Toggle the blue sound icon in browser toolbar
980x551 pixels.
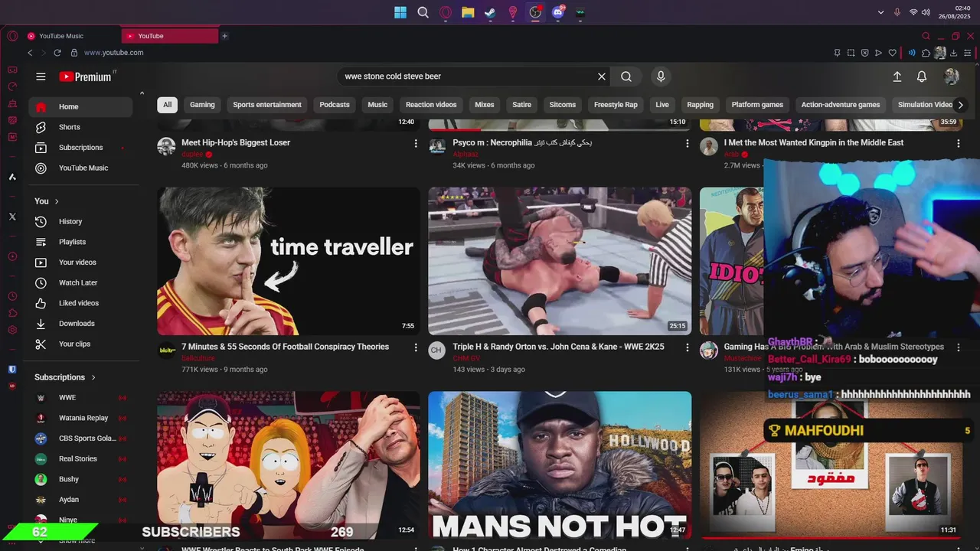point(911,53)
